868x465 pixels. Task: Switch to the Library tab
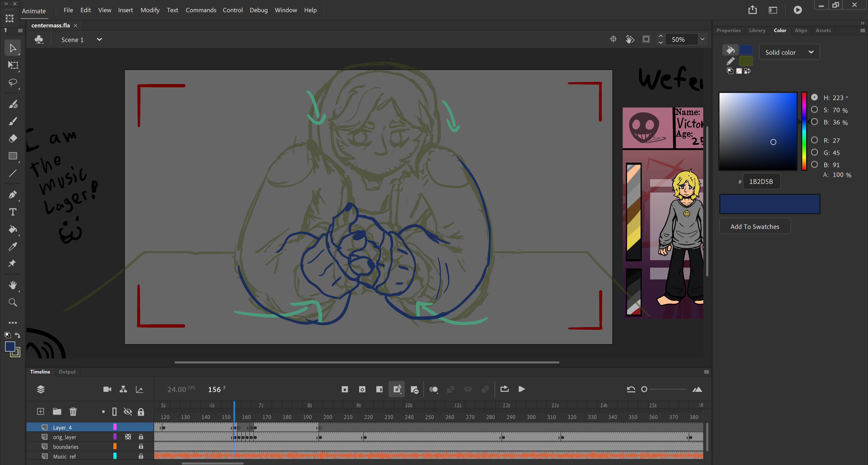(x=757, y=30)
